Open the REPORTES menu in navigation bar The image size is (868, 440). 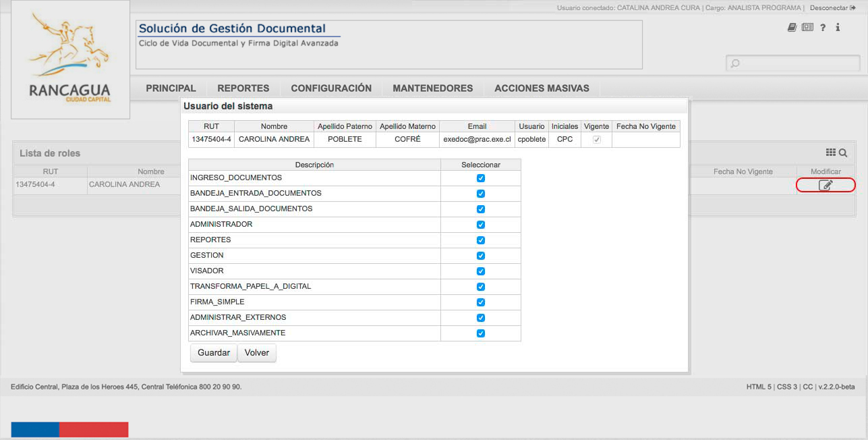pyautogui.click(x=243, y=88)
